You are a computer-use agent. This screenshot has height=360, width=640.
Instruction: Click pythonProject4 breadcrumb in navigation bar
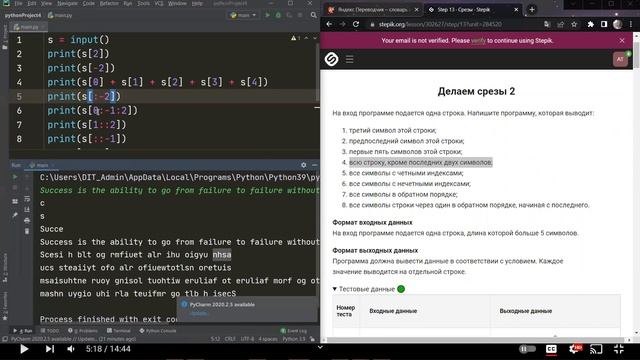pyautogui.click(x=23, y=15)
